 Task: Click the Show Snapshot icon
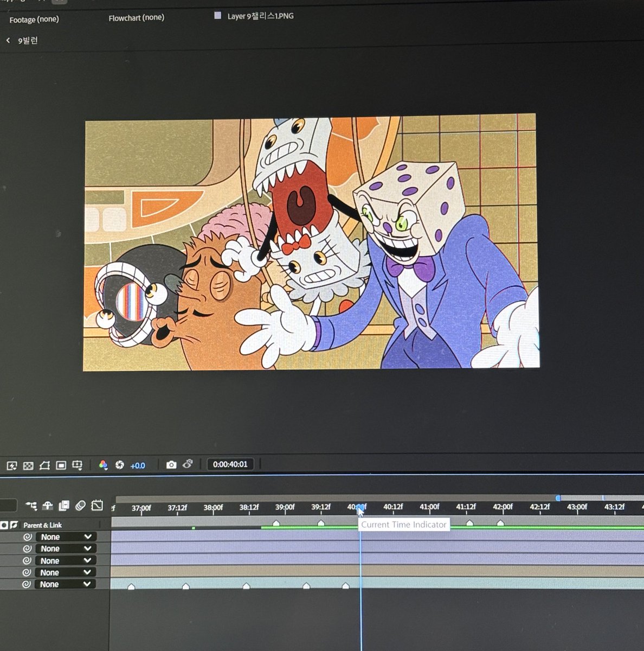point(188,464)
